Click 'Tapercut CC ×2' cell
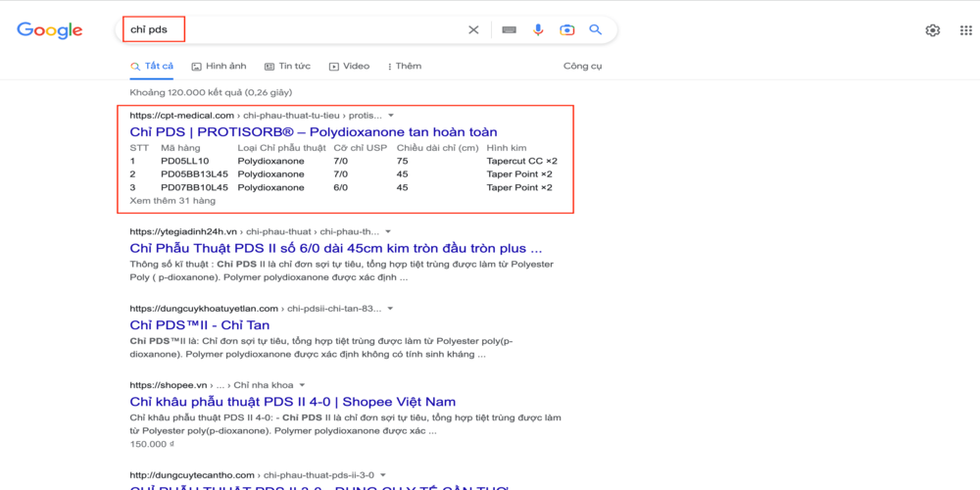Viewport: 980px width, 490px height. coord(522,162)
